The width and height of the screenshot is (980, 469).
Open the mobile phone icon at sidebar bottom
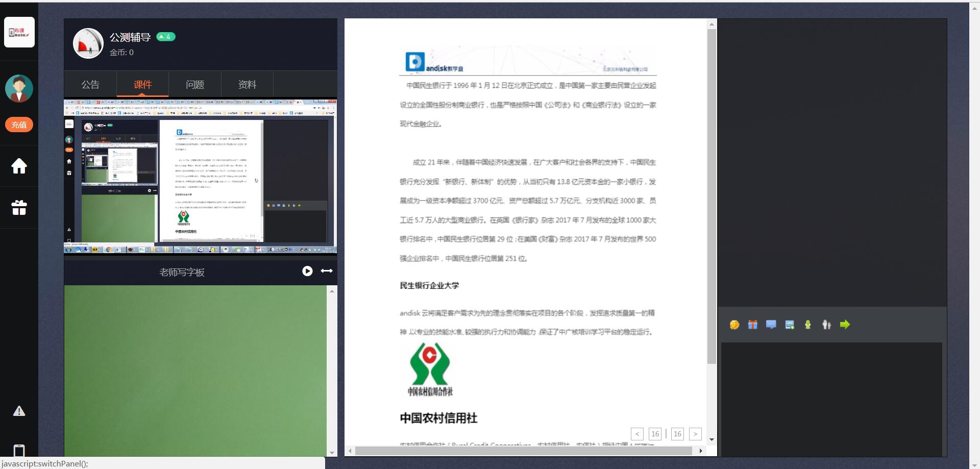[19, 451]
